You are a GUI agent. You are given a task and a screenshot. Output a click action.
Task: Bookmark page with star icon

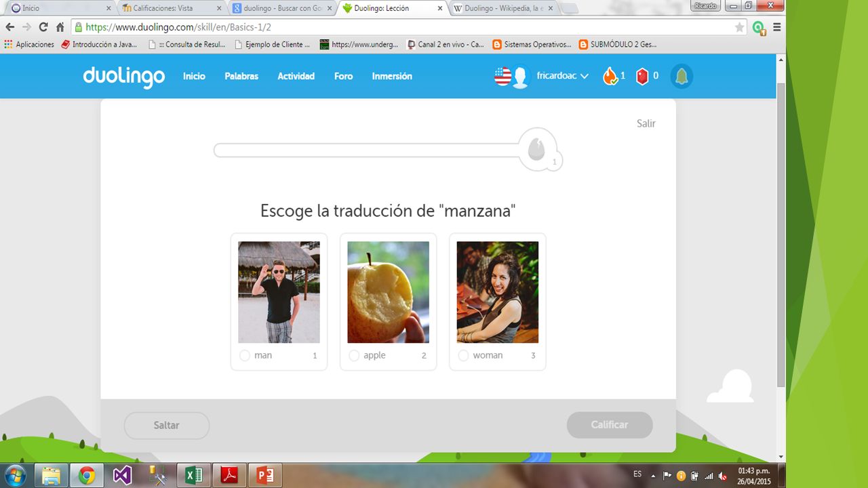[x=739, y=27]
